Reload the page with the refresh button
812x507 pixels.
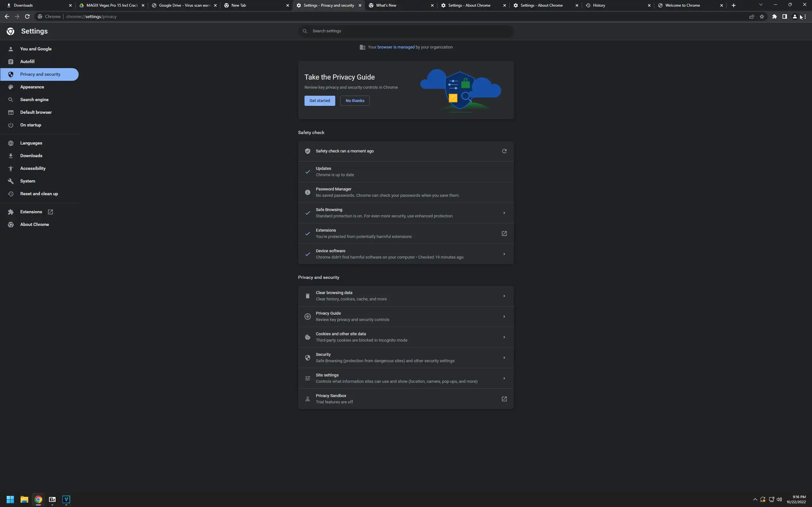point(27,16)
